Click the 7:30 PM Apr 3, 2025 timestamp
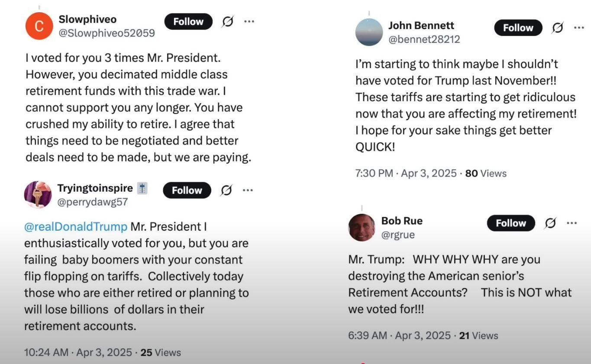This screenshot has width=591, height=364. 406,174
